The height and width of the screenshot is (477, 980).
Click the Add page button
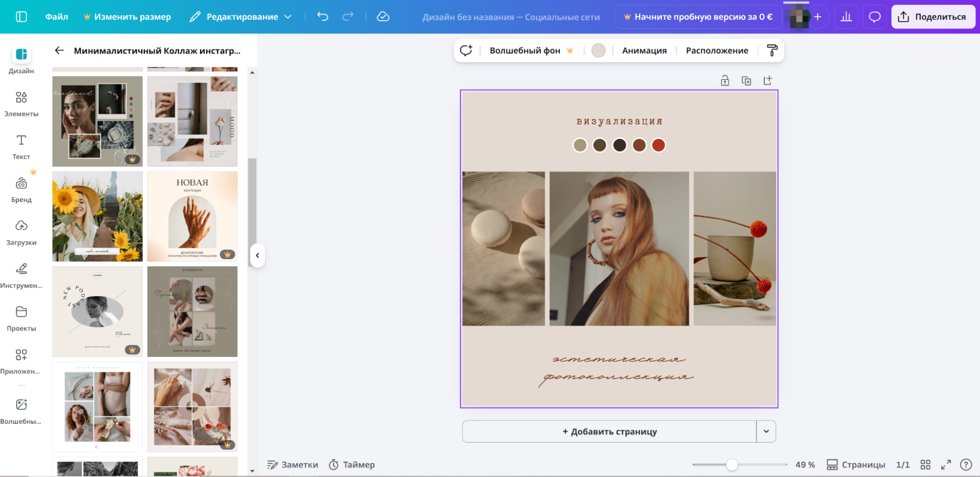pyautogui.click(x=609, y=431)
